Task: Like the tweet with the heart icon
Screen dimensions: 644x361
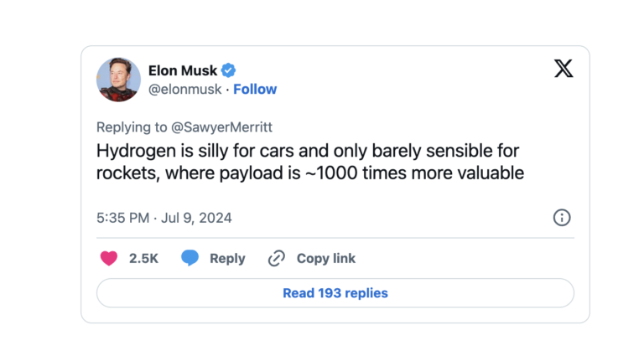Action: [109, 258]
